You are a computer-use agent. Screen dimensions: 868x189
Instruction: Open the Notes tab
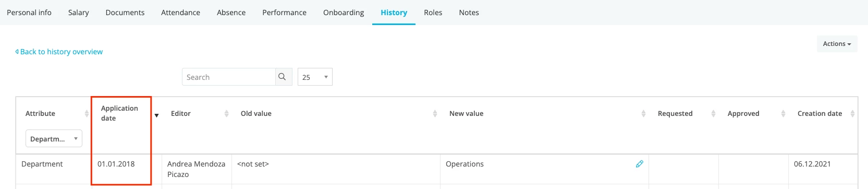469,13
